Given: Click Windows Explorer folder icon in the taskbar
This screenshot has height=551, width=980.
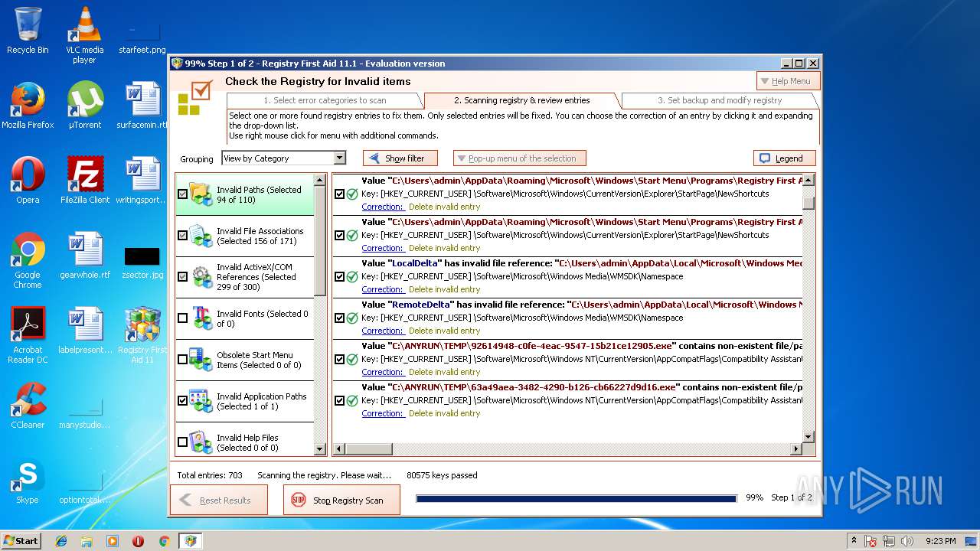Looking at the screenshot, I should (87, 541).
